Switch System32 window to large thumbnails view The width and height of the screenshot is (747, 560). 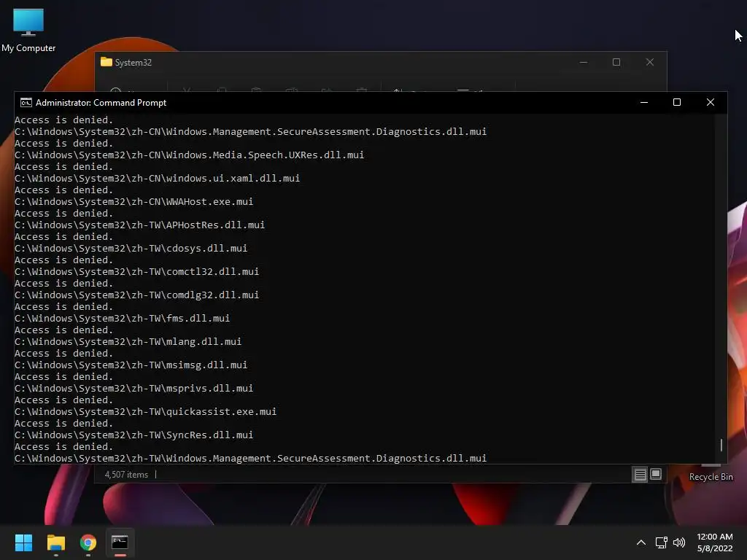656,474
